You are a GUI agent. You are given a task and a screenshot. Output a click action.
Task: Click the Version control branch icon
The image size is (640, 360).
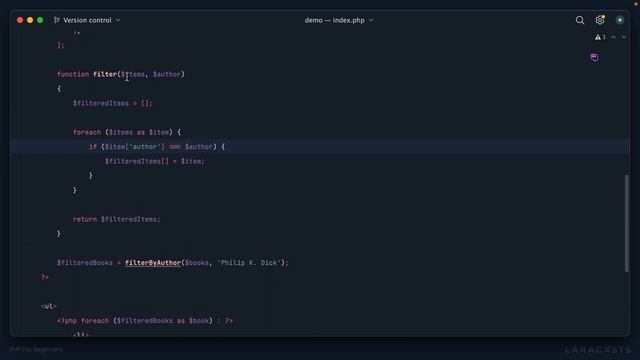click(x=56, y=20)
